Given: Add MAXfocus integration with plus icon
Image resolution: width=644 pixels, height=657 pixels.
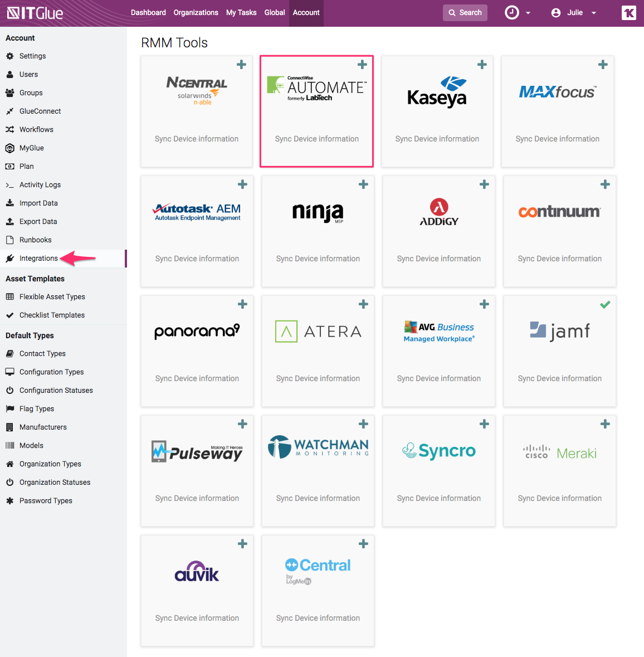Looking at the screenshot, I should pyautogui.click(x=603, y=65).
